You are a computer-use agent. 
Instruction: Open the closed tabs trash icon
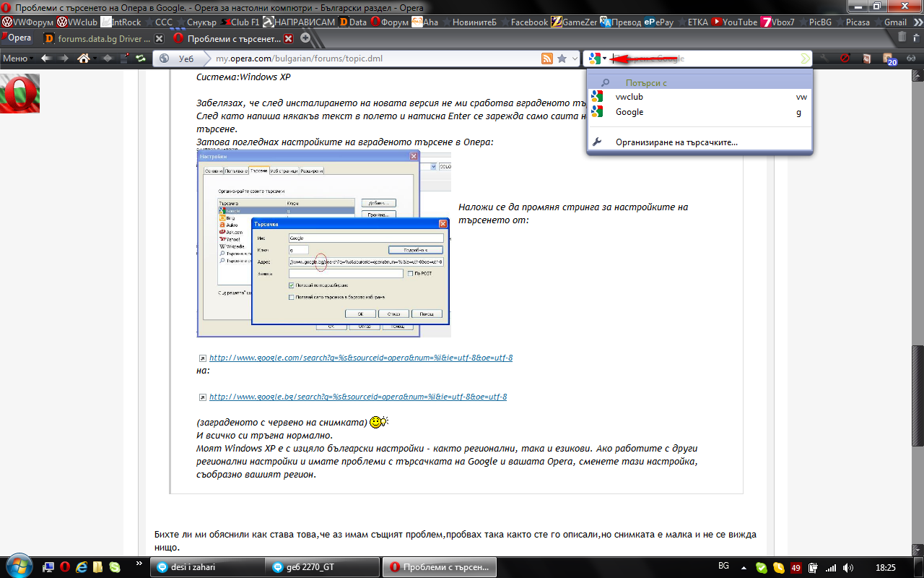tap(902, 38)
